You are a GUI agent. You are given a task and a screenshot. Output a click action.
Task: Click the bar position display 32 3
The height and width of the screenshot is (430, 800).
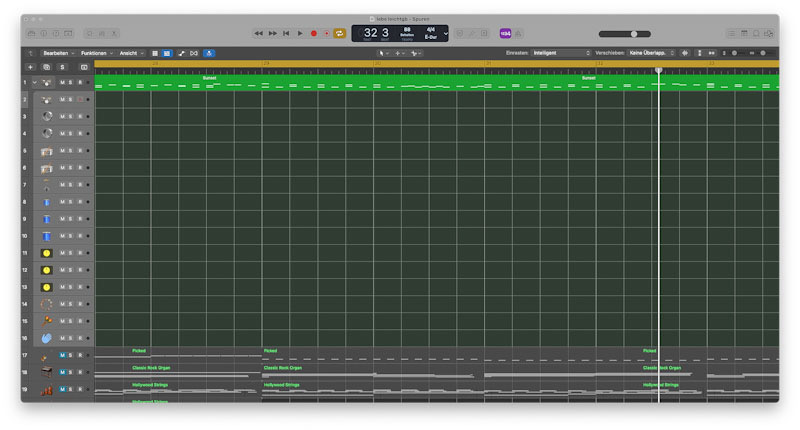tap(376, 33)
